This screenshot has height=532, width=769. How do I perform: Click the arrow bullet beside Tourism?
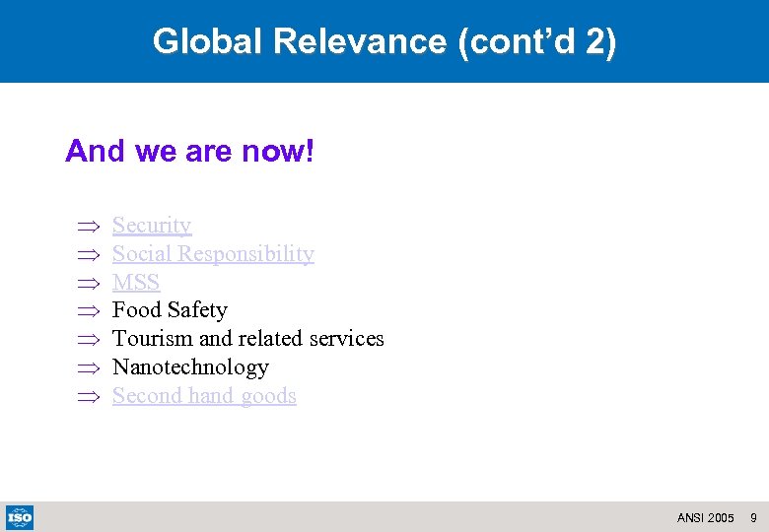click(89, 340)
